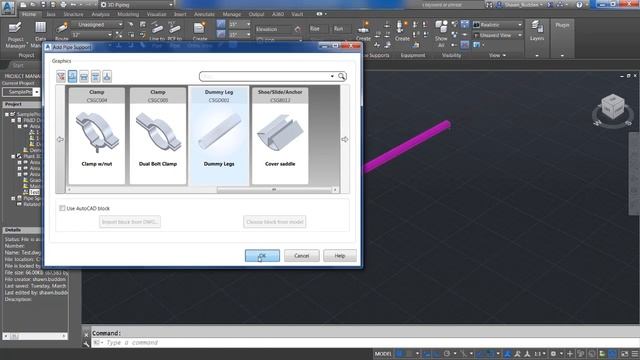Viewport: 640px width, 360px height.
Task: Select the third support-type filter icon
Action: point(84,76)
